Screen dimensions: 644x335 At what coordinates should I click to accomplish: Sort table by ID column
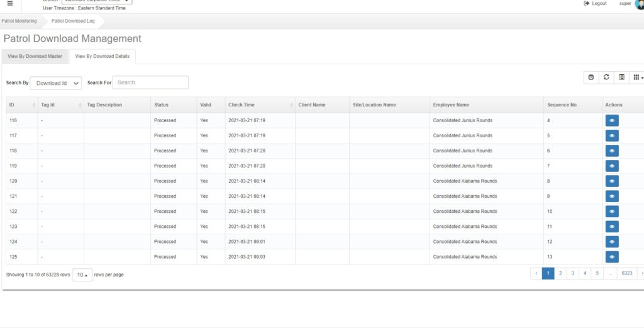21,105
